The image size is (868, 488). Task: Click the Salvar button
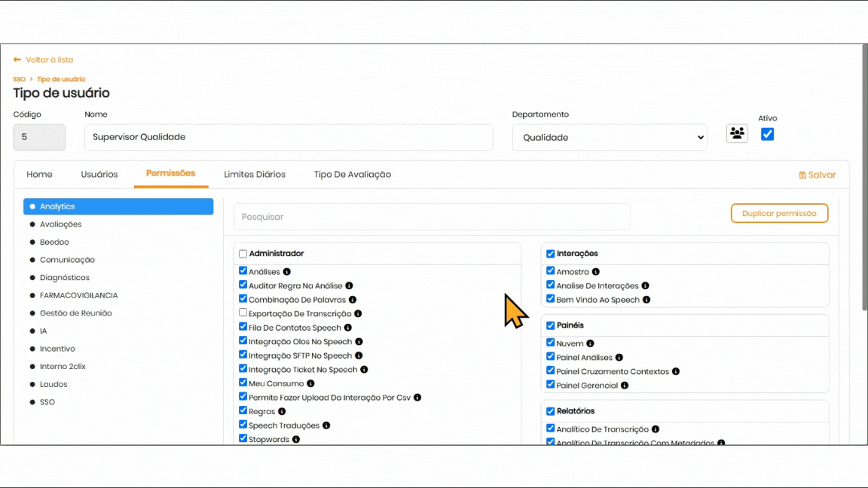click(818, 175)
